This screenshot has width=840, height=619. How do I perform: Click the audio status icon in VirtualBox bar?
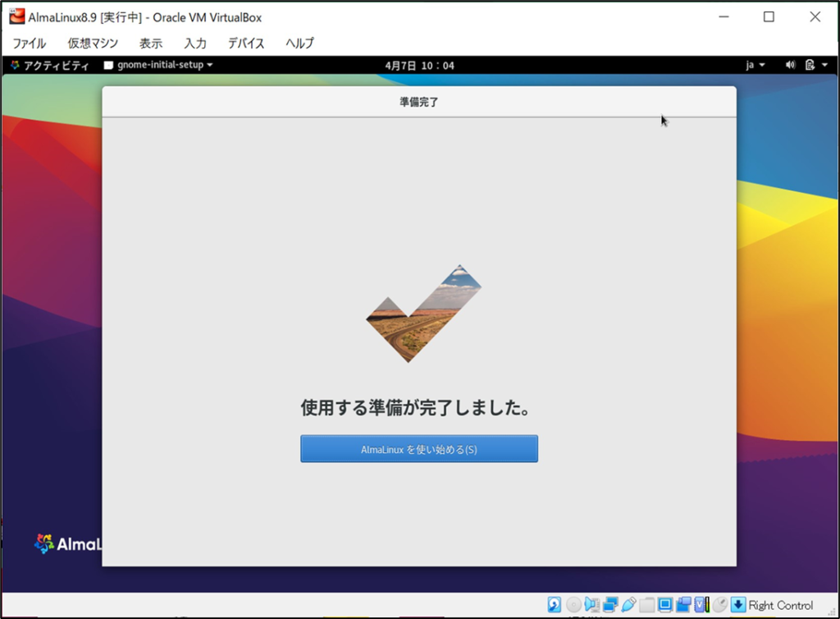592,605
